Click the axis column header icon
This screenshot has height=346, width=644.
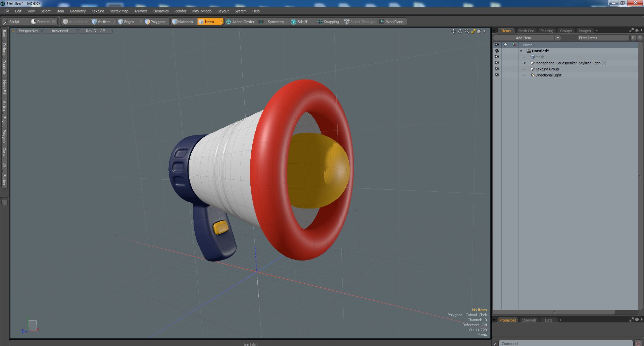point(514,45)
